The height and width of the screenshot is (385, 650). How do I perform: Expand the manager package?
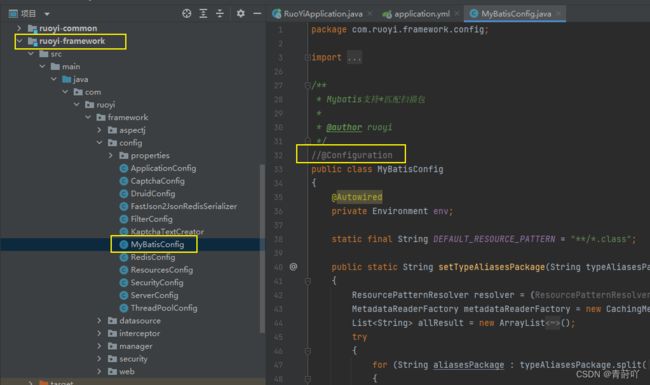pos(99,346)
